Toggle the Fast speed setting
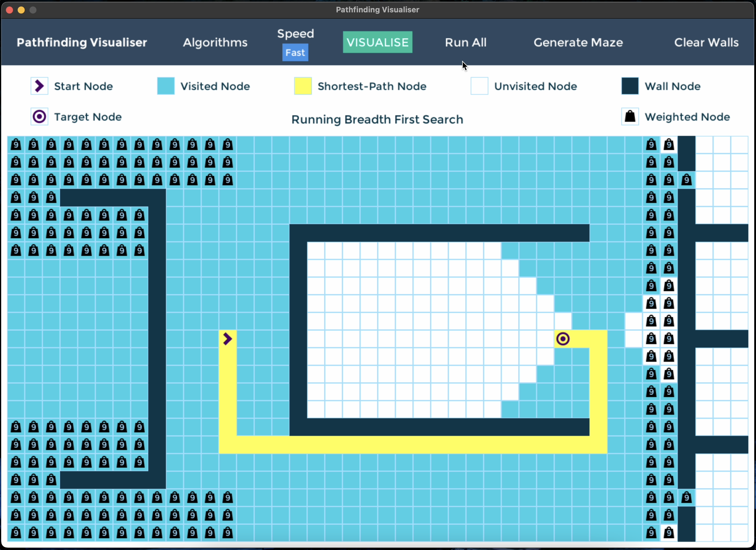Image resolution: width=756 pixels, height=550 pixels. [x=295, y=53]
